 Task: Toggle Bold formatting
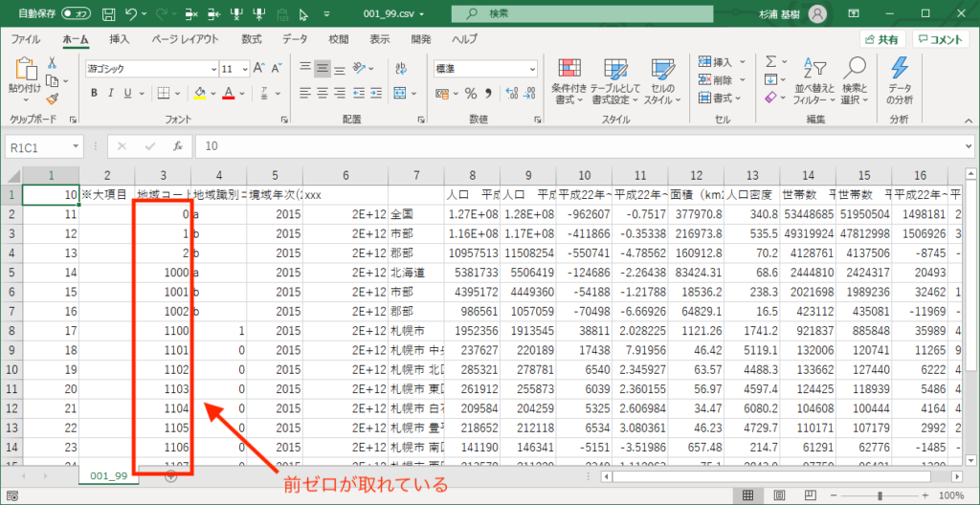point(94,93)
